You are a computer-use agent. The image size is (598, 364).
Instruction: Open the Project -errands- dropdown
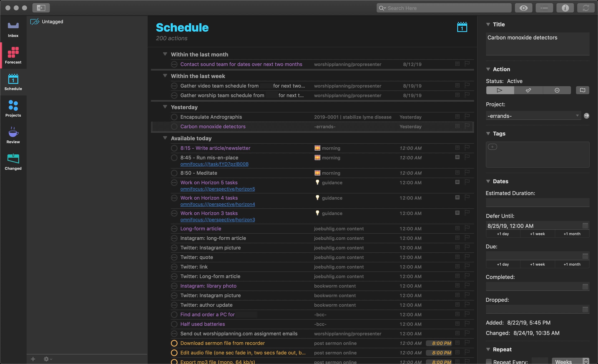(577, 116)
